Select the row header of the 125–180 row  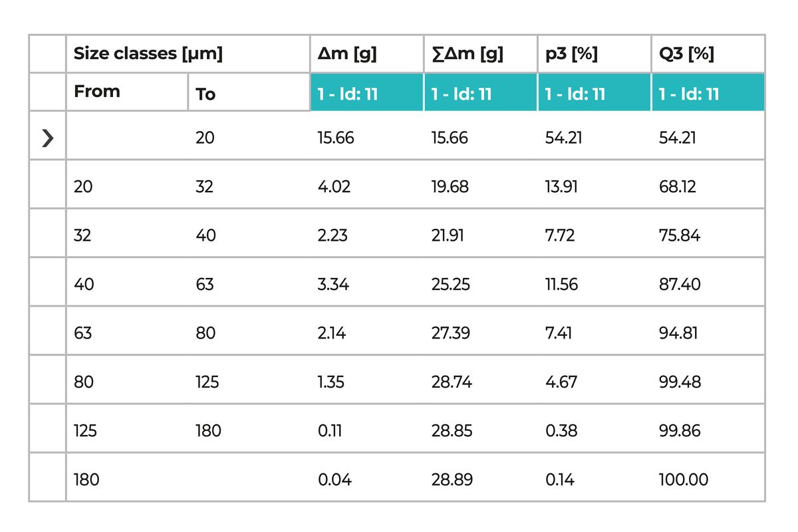(47, 431)
